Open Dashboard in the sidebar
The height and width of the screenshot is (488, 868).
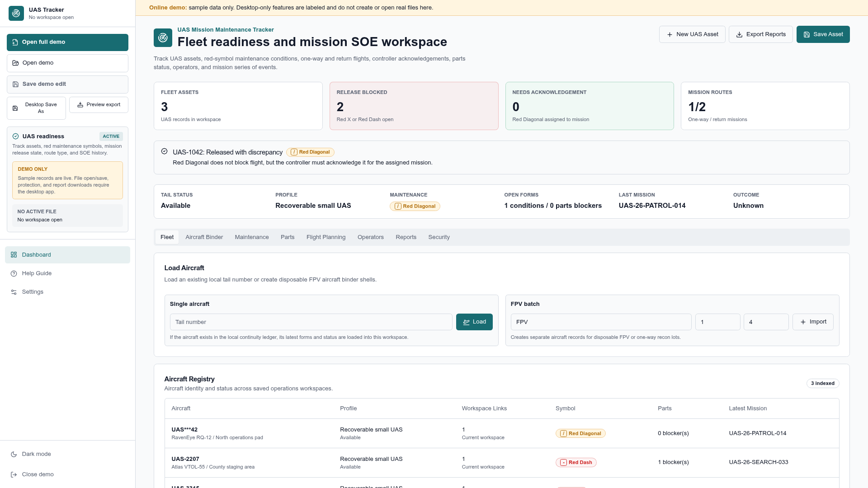click(68, 255)
